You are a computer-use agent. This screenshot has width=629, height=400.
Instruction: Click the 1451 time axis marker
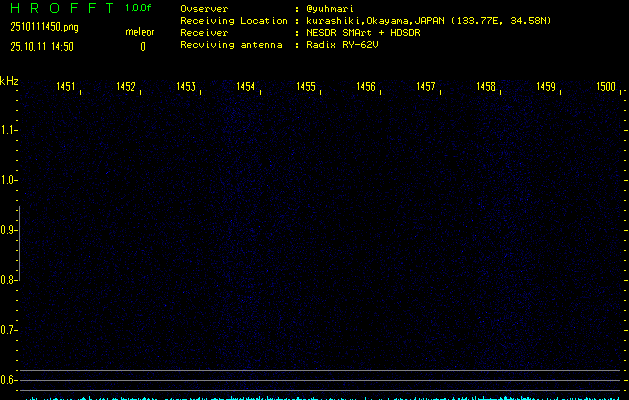click(65, 87)
